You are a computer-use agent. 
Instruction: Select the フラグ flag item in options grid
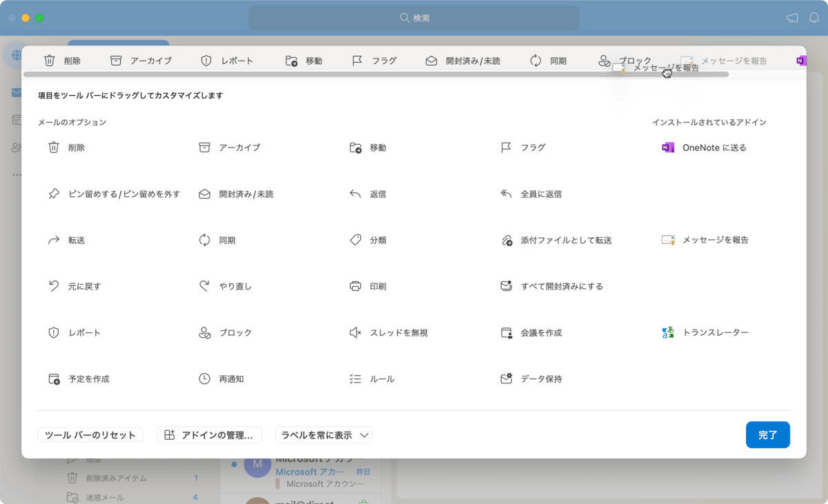click(522, 148)
